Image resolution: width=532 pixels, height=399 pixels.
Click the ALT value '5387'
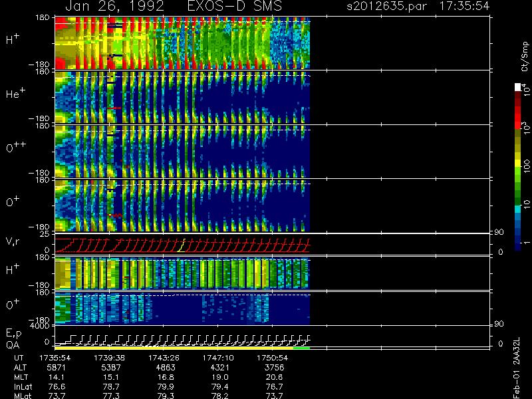coord(111,368)
